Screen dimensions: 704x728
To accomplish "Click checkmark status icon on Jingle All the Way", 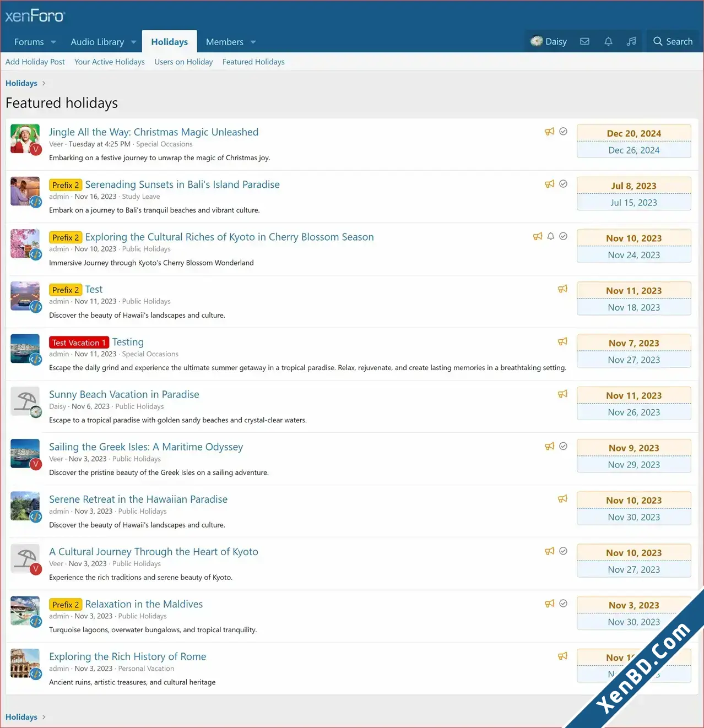I will pos(563,132).
